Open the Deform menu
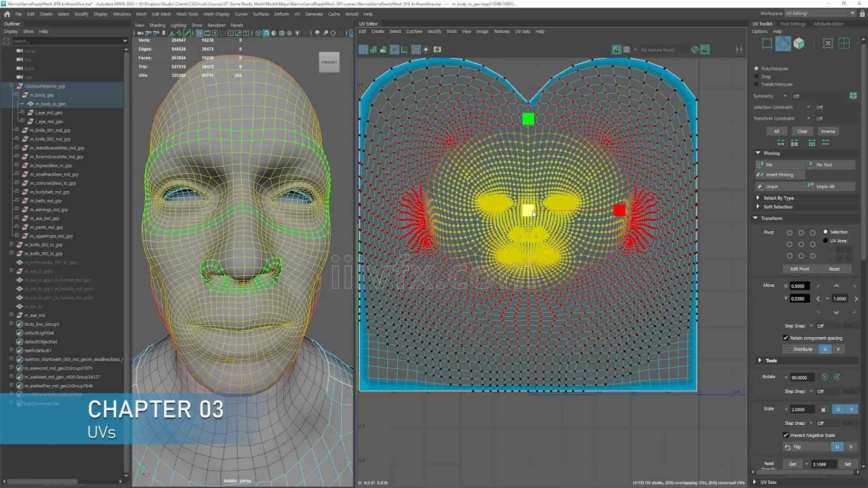 click(281, 14)
